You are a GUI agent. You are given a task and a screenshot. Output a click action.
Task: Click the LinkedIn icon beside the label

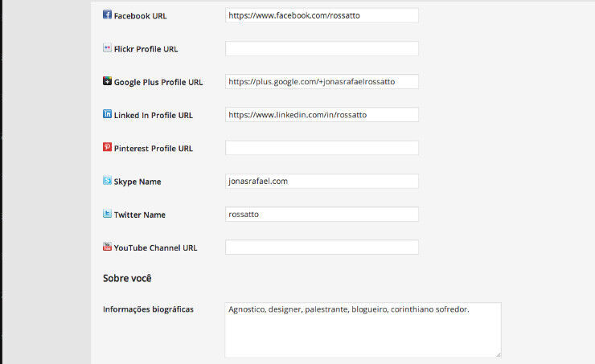[x=108, y=114]
